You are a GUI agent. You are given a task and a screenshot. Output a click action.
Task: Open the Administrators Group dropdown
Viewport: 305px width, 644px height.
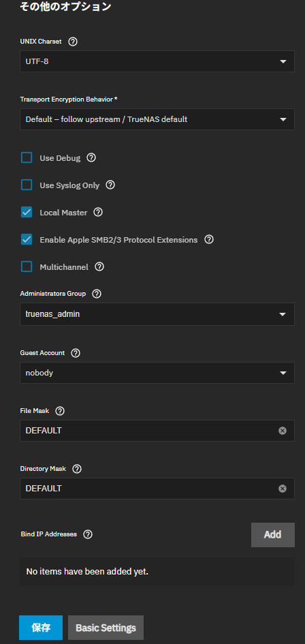tap(157, 314)
